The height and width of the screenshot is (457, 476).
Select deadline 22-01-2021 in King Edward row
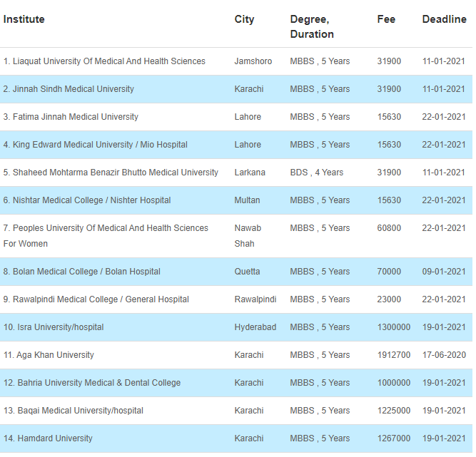[444, 145]
